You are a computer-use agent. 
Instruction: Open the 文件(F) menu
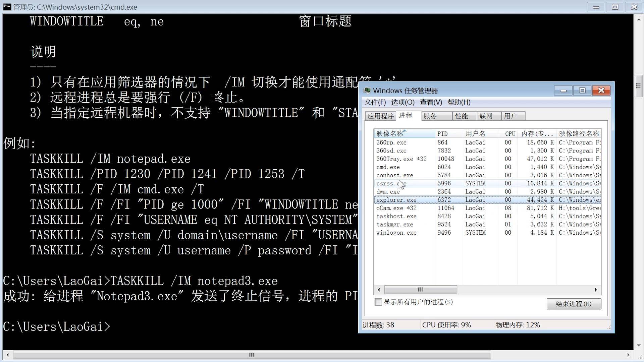(375, 102)
